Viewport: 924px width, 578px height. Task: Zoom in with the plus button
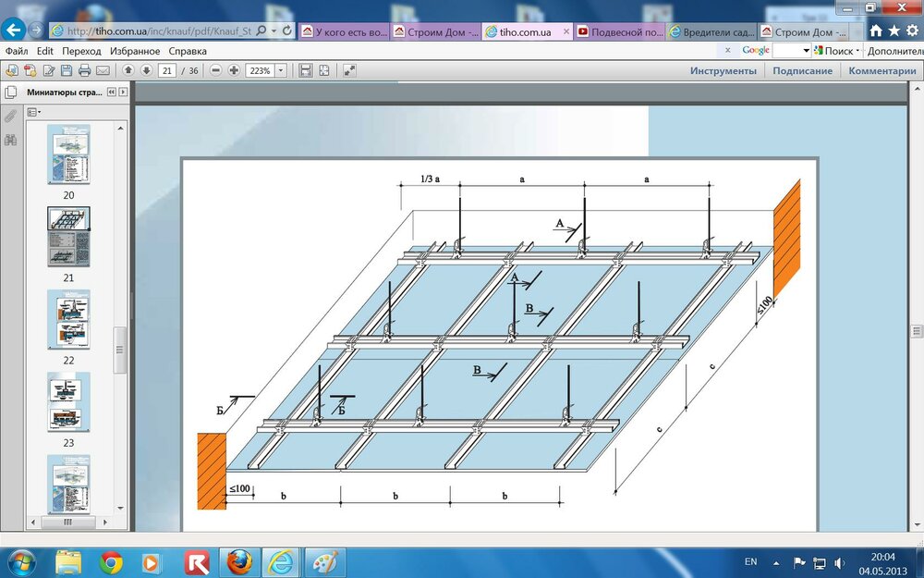point(234,70)
